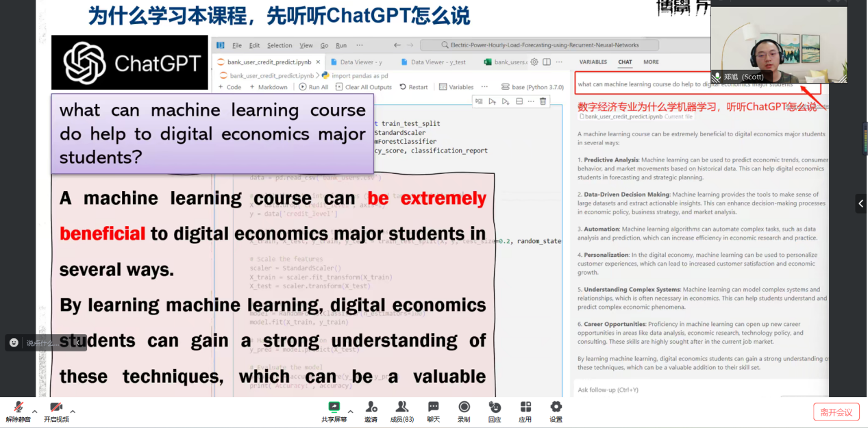The width and height of the screenshot is (868, 428).
Task: Expand audio options arrow beside microphone
Action: pyautogui.click(x=35, y=412)
